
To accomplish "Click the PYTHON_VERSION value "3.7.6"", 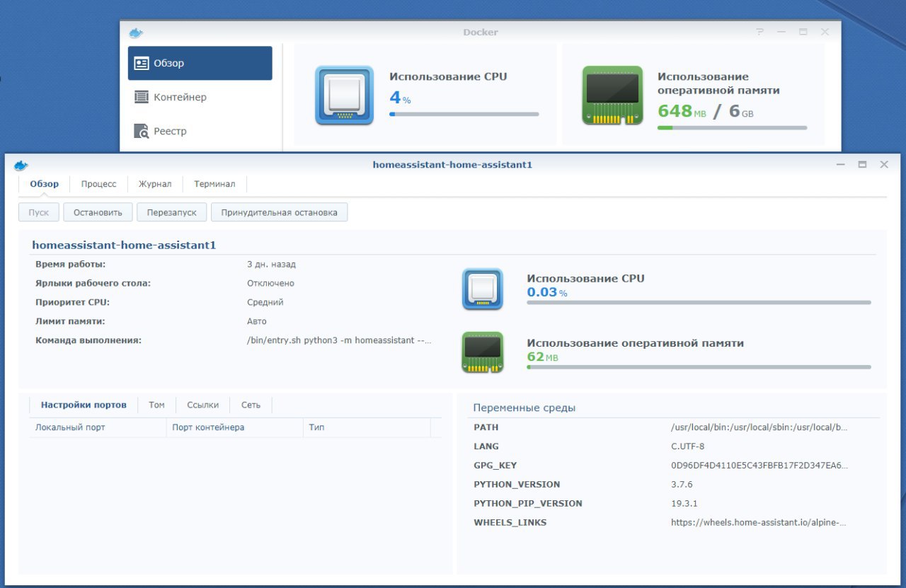I will pyautogui.click(x=682, y=485).
